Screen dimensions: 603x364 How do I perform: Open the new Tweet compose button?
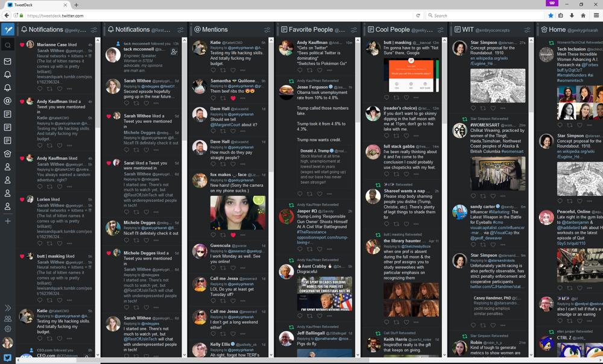[x=8, y=30]
